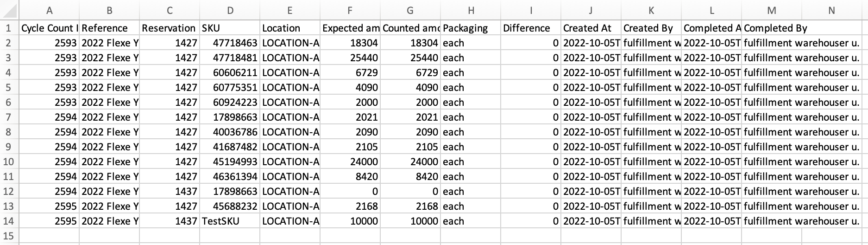Select counted amount 24000 cell

410,161
